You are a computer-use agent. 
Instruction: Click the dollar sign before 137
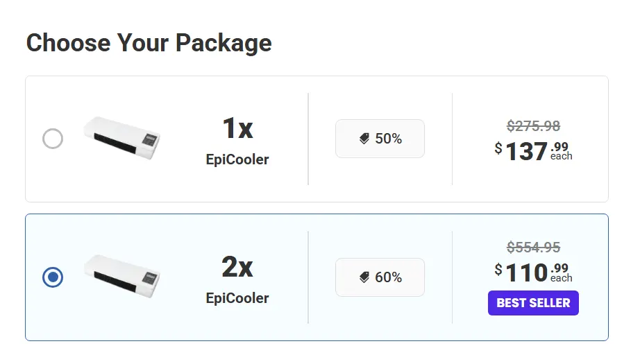pos(498,148)
